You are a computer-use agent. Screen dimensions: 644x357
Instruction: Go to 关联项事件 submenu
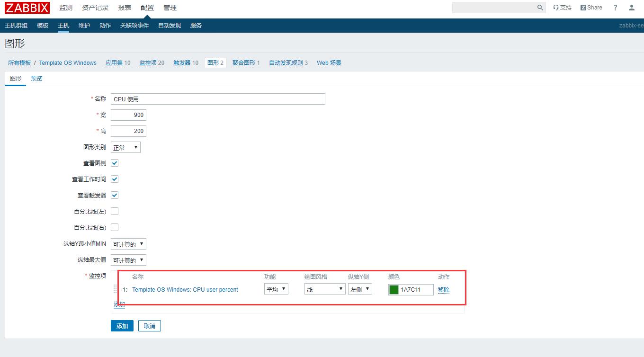coord(134,26)
